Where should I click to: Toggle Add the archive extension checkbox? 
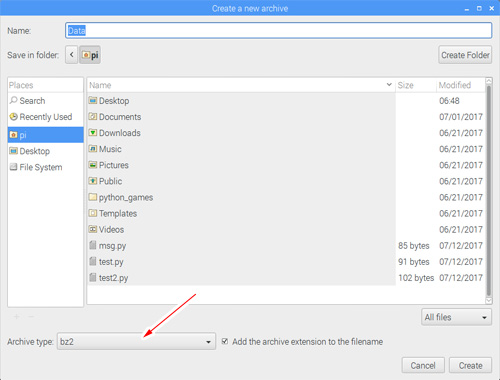225,341
